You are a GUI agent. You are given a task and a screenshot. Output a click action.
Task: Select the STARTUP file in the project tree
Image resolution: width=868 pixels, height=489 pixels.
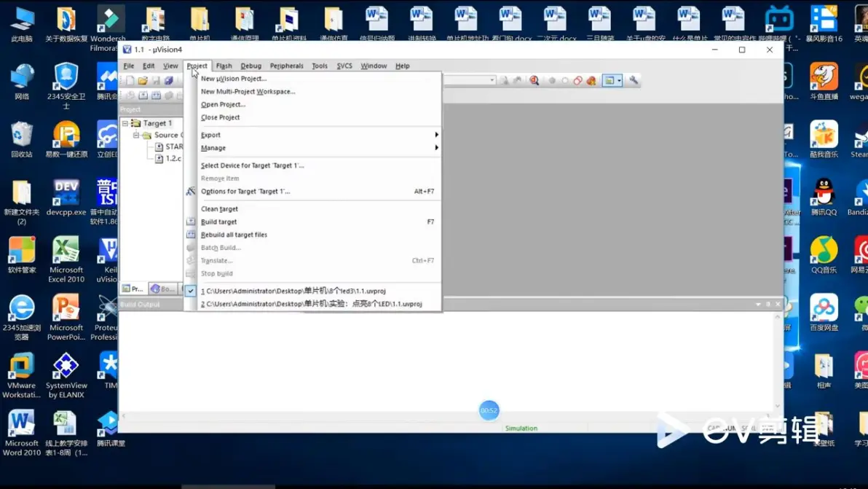click(x=168, y=146)
